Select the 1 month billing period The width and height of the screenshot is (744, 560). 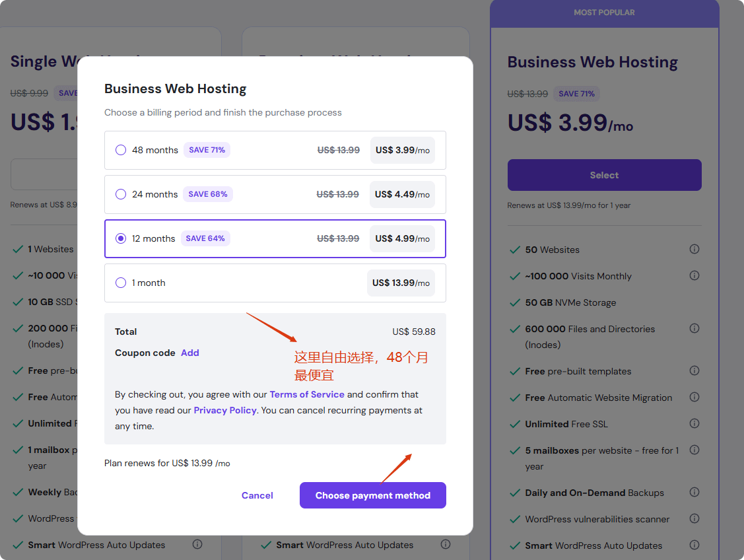(x=121, y=283)
